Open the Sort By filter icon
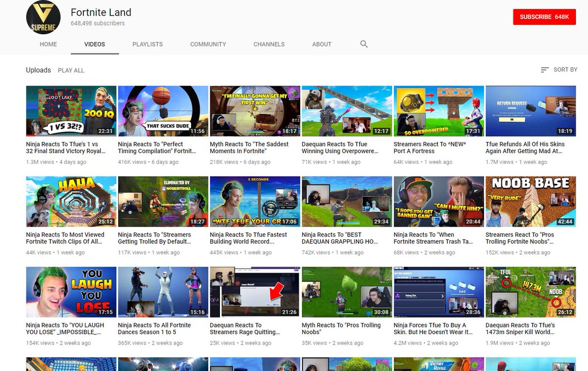 [544, 70]
